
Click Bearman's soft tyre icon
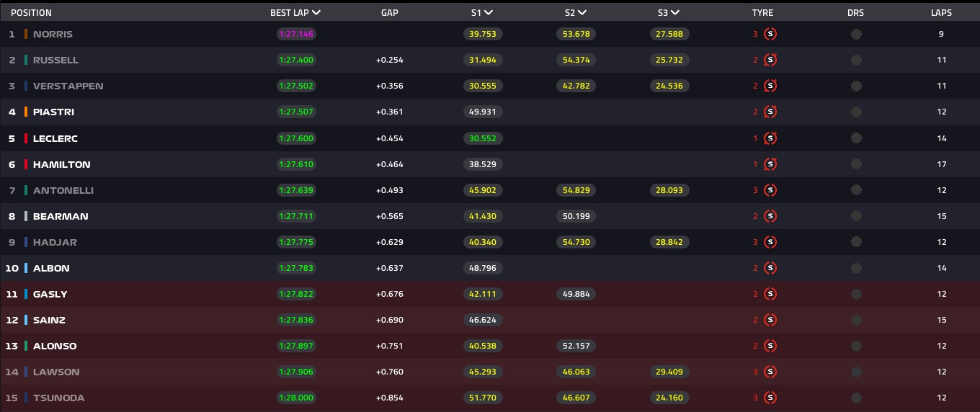770,216
